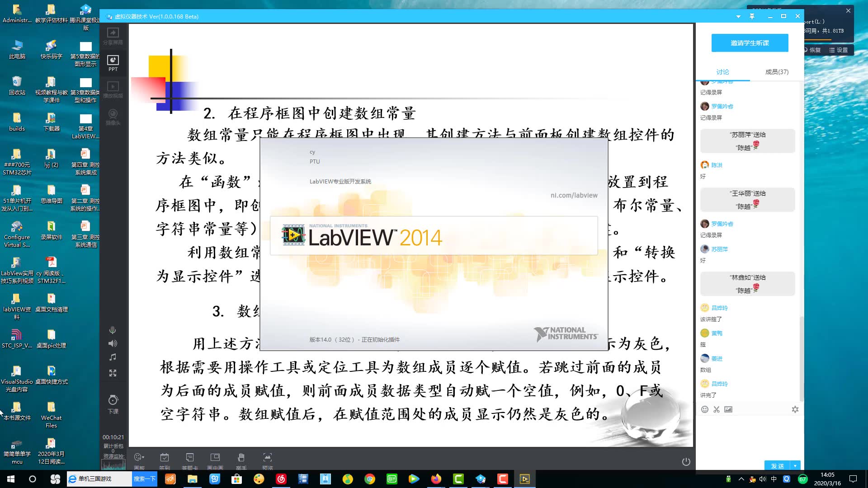The height and width of the screenshot is (488, 868).
Task: Click the music note icon in sidebar
Action: [x=113, y=357]
